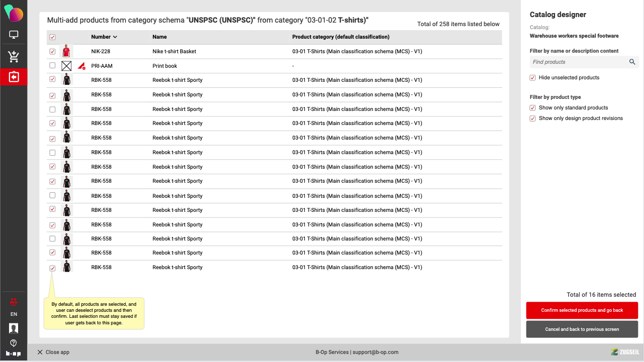Open the user profile icon in sidebar
The height and width of the screenshot is (362, 644).
pyautogui.click(x=14, y=328)
